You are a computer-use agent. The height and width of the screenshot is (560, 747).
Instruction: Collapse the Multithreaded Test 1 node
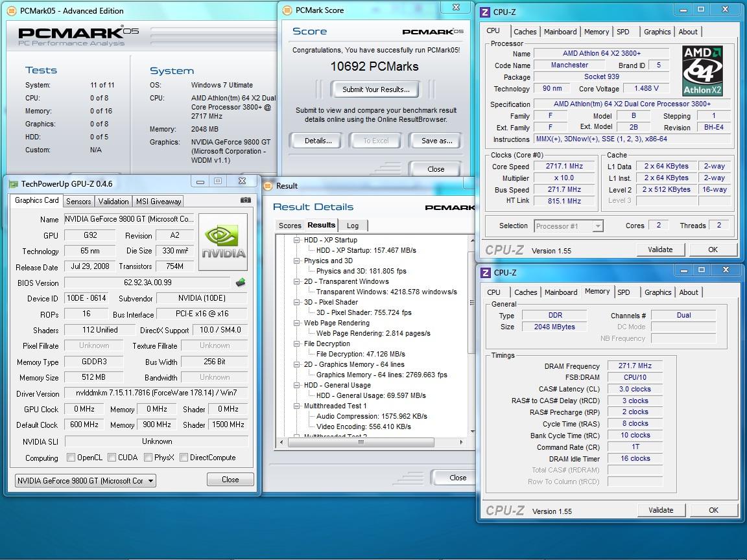click(297, 406)
